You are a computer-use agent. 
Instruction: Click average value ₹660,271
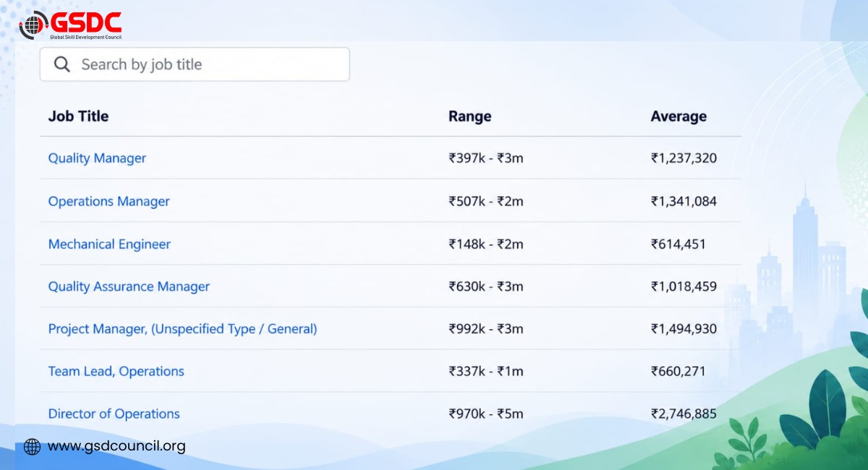678,371
